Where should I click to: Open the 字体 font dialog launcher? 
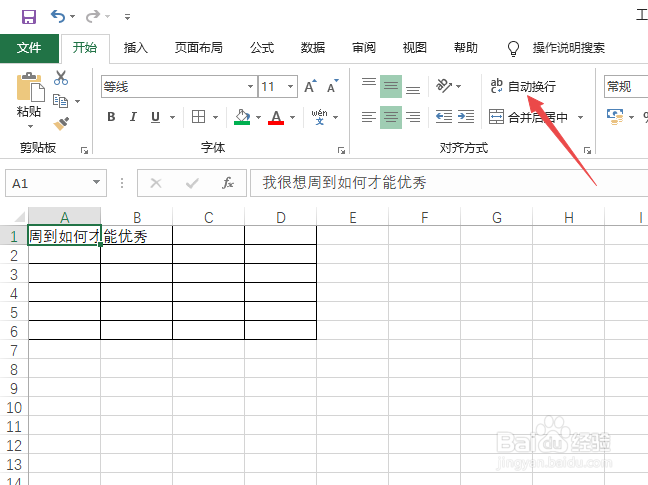click(x=341, y=151)
